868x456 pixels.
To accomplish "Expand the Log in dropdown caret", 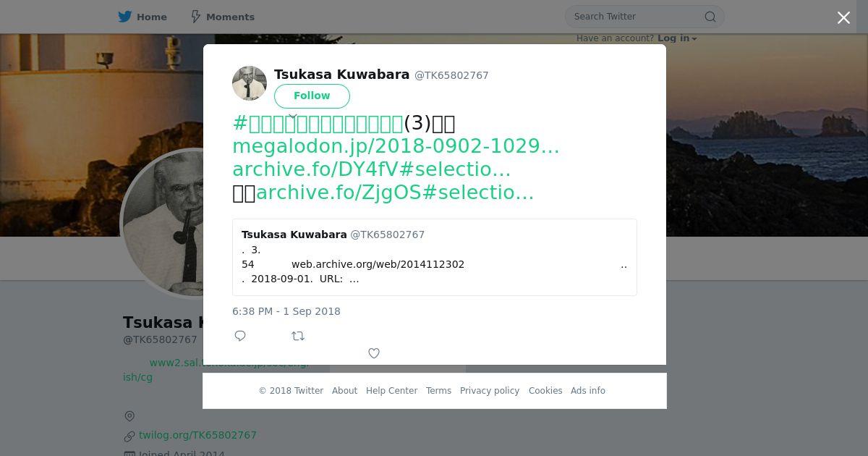I will coord(694,39).
